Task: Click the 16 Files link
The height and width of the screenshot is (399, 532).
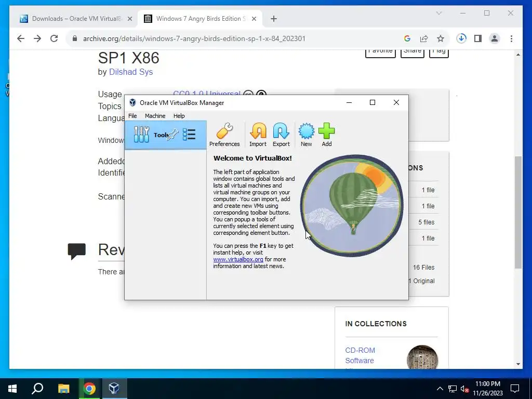Action: tap(423, 268)
